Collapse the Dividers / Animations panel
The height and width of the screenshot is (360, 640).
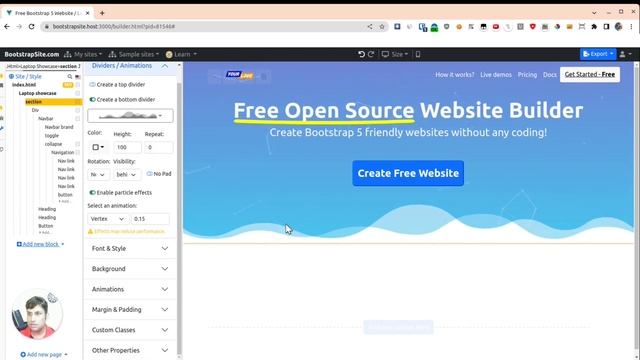(164, 66)
